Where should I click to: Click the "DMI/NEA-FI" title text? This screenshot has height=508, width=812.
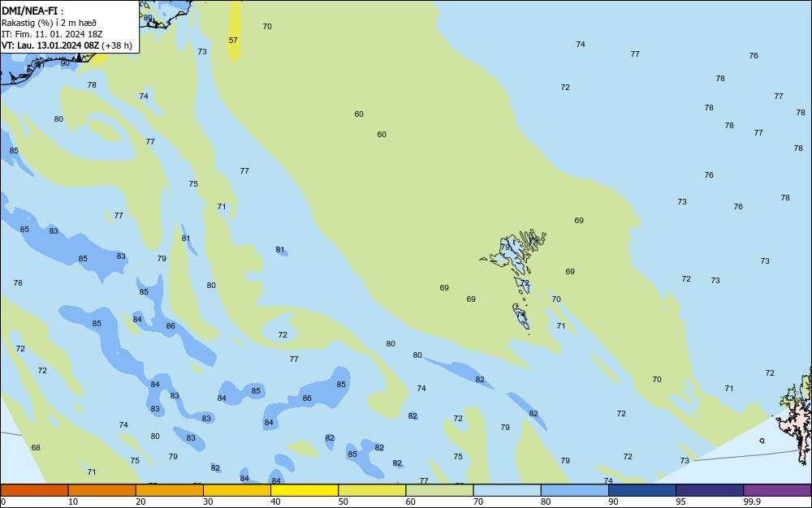(29, 11)
